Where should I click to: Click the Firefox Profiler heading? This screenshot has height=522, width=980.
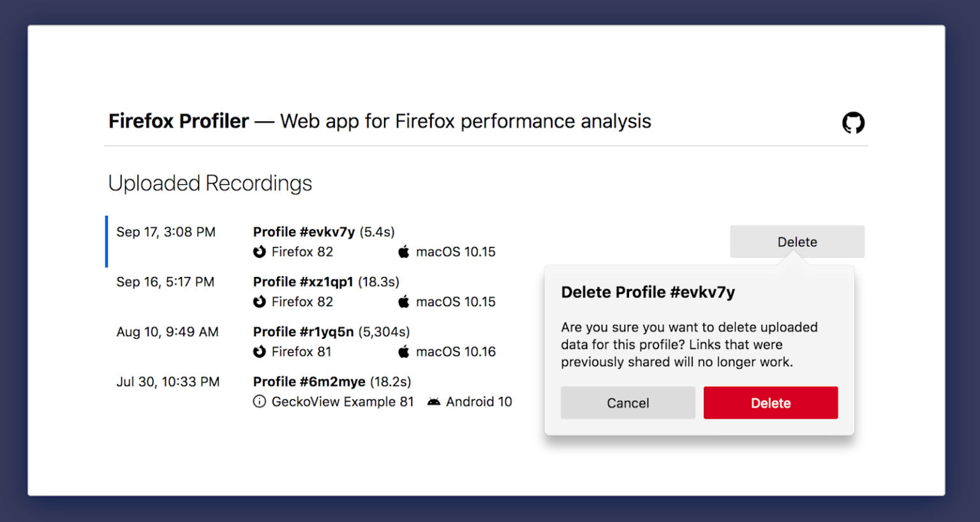click(x=178, y=121)
